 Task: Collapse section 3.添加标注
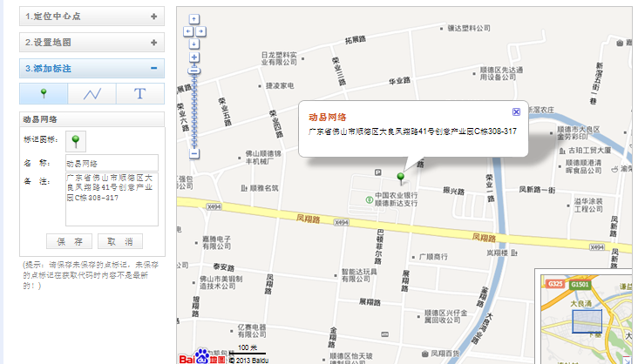tap(92, 68)
